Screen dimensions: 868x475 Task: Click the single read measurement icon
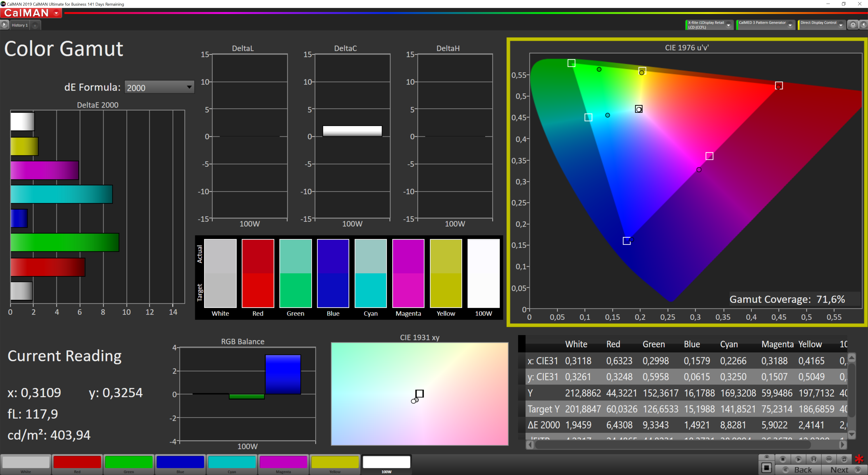(x=814, y=459)
